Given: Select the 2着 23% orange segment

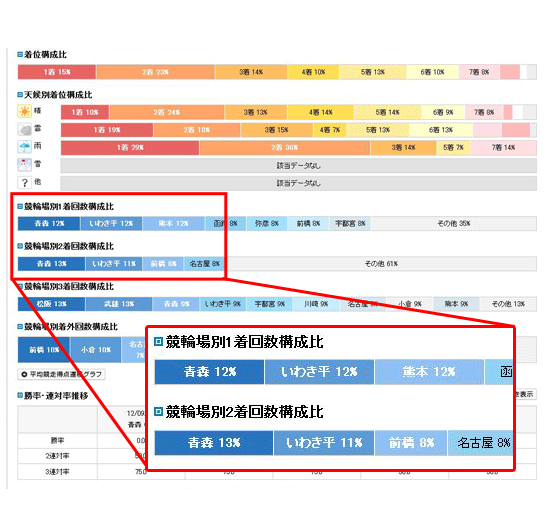Looking at the screenshot, I should tap(155, 72).
